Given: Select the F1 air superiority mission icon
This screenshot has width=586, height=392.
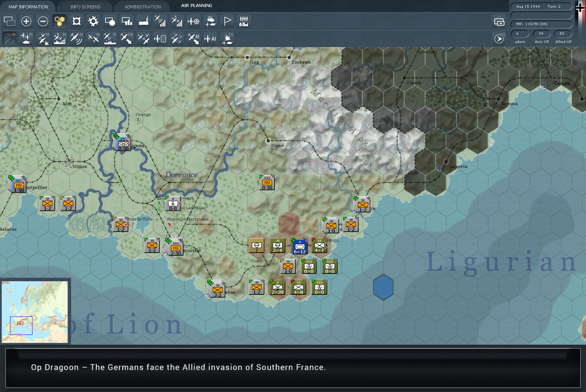Looking at the screenshot, I should (x=9, y=38).
